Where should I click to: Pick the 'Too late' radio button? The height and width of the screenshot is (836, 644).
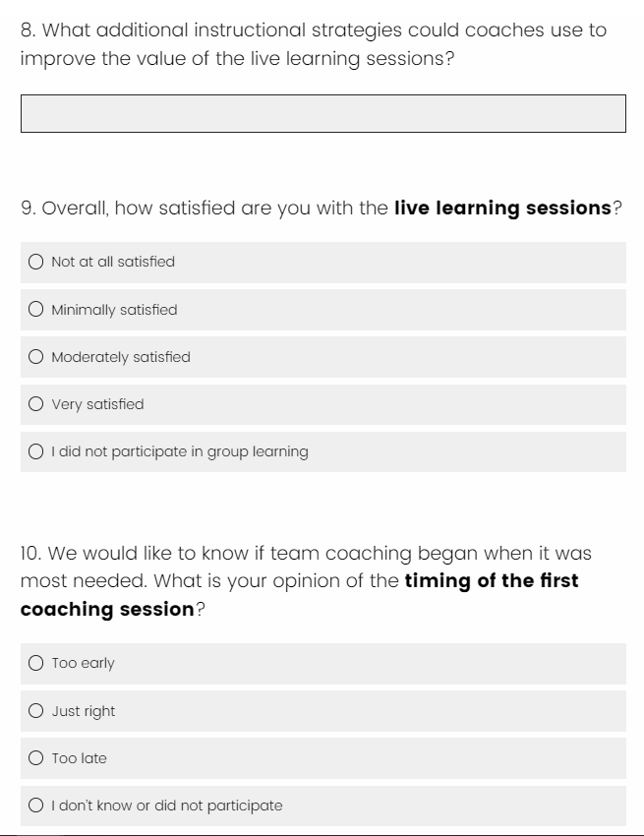pos(36,758)
